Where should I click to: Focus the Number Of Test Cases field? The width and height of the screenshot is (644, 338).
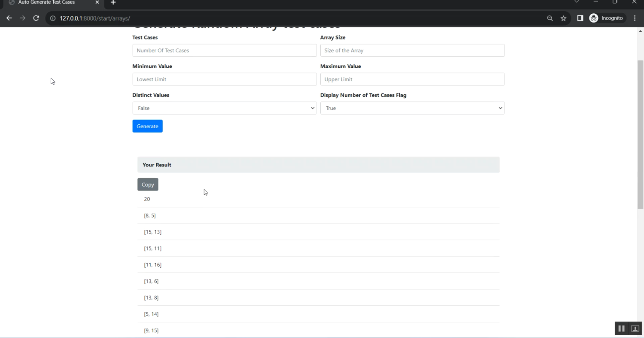coord(224,50)
